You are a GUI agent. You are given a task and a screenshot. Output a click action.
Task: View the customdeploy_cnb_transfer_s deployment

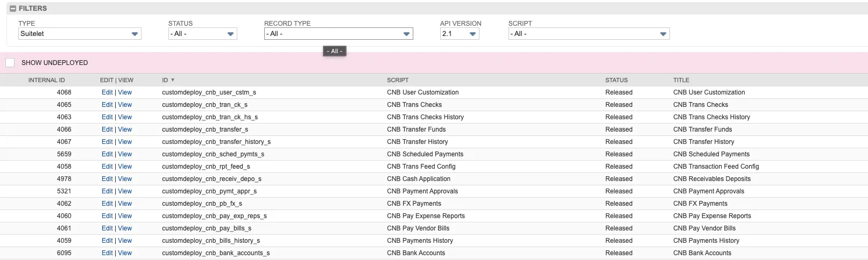tap(125, 129)
